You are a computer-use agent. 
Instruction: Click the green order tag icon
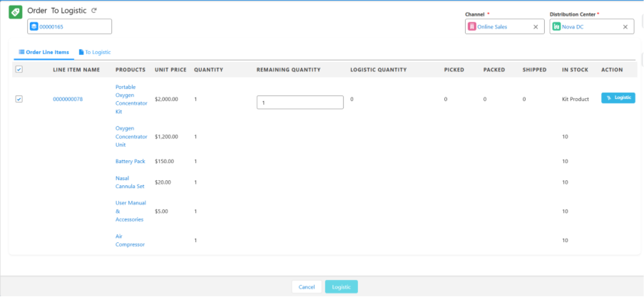coord(15,12)
